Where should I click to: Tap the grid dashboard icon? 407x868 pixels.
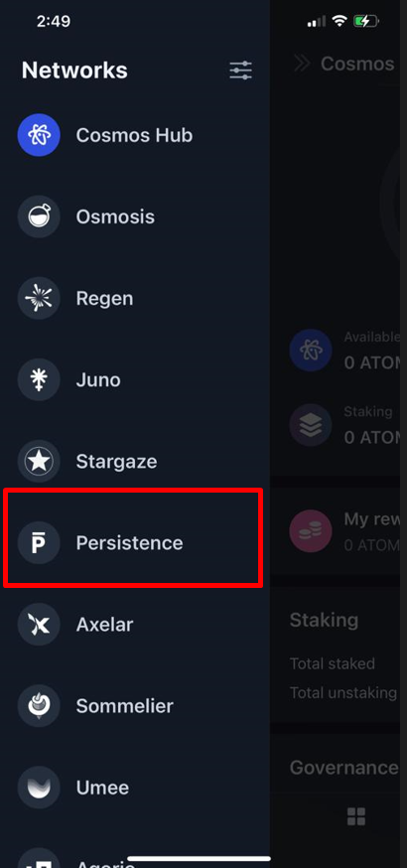[x=356, y=816]
